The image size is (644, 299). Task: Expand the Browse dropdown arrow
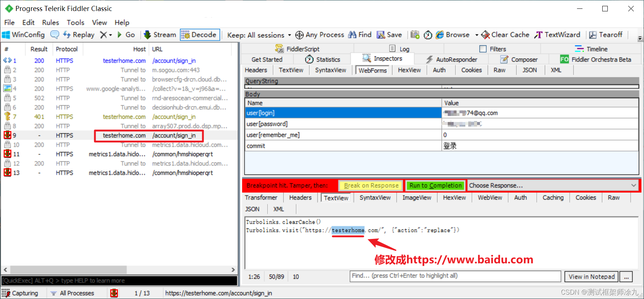pyautogui.click(x=477, y=35)
